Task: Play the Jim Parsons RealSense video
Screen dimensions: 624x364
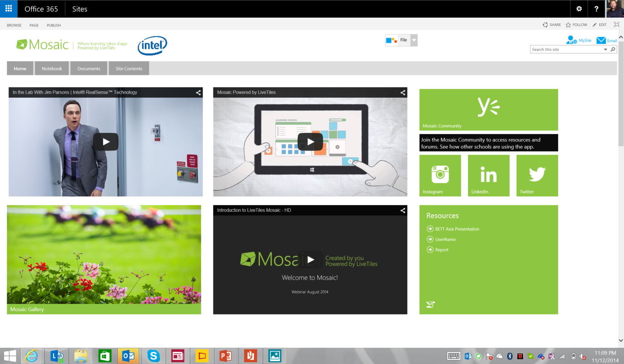Action: pos(106,142)
